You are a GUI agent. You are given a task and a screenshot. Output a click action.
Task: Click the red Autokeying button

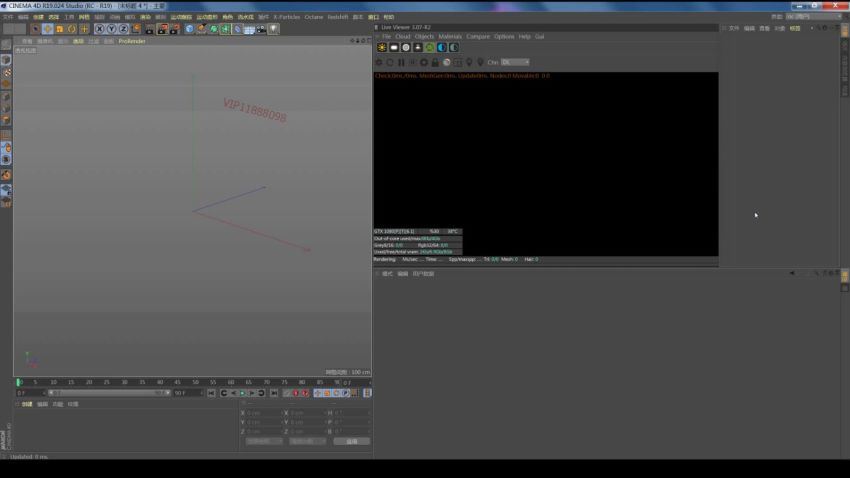[x=295, y=393]
